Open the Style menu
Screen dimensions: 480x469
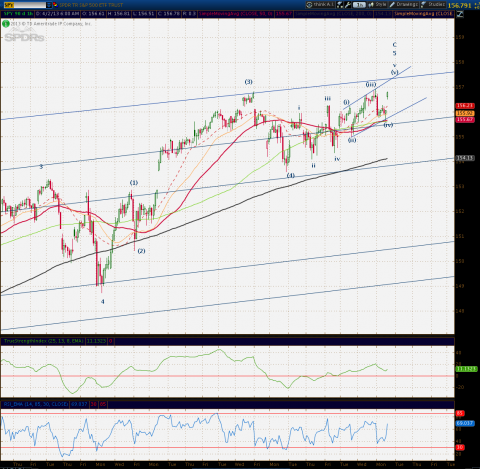click(x=377, y=5)
